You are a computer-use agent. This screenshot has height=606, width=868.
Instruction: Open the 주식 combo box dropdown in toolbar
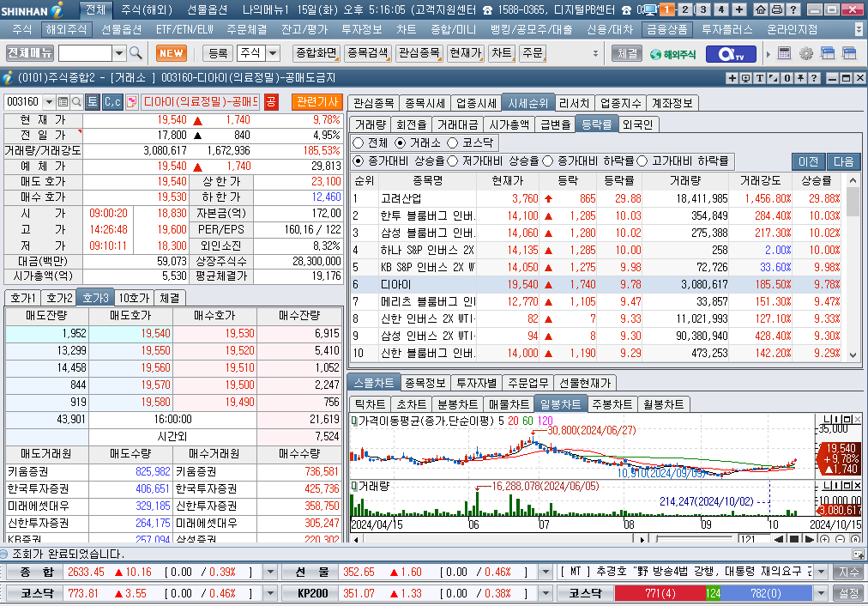[x=273, y=53]
